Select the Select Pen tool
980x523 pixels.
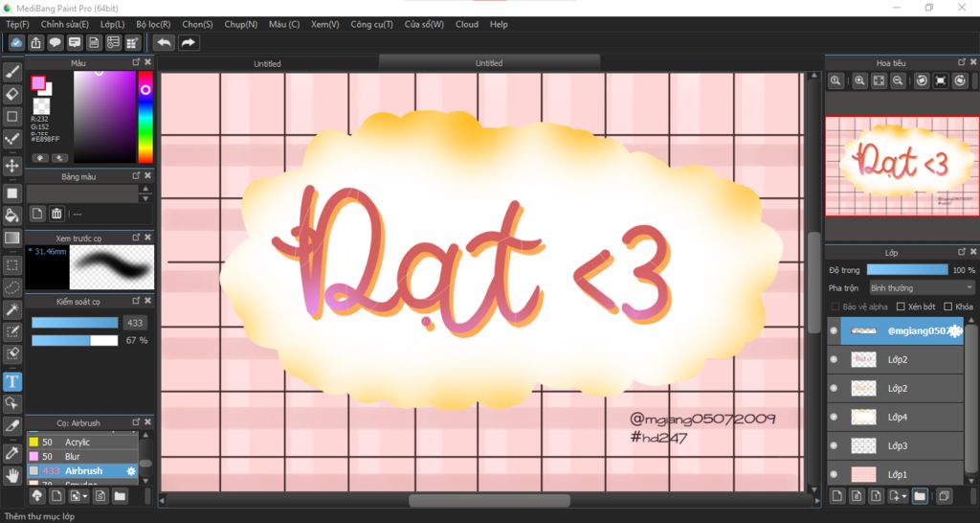tap(11, 331)
